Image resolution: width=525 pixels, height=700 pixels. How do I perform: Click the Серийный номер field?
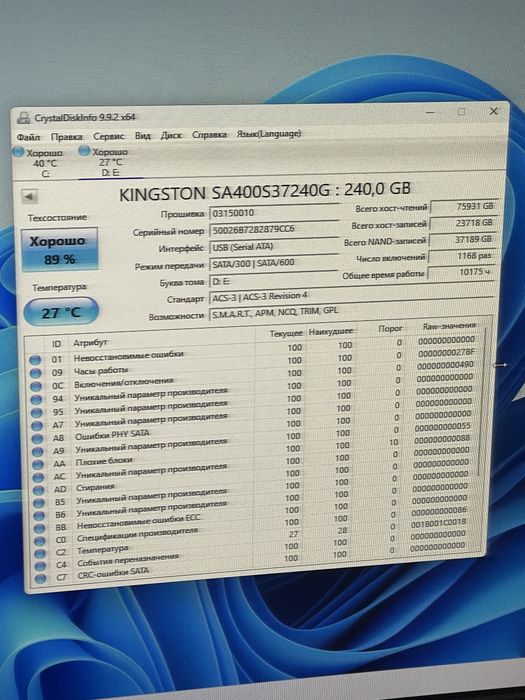[274, 229]
